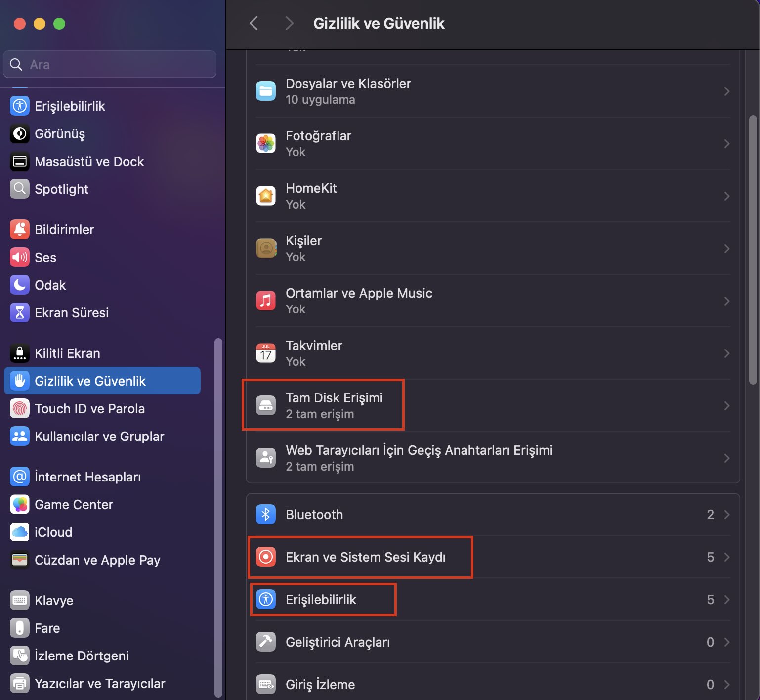Open iCloud settings from sidebar
The width and height of the screenshot is (760, 700).
[53, 532]
